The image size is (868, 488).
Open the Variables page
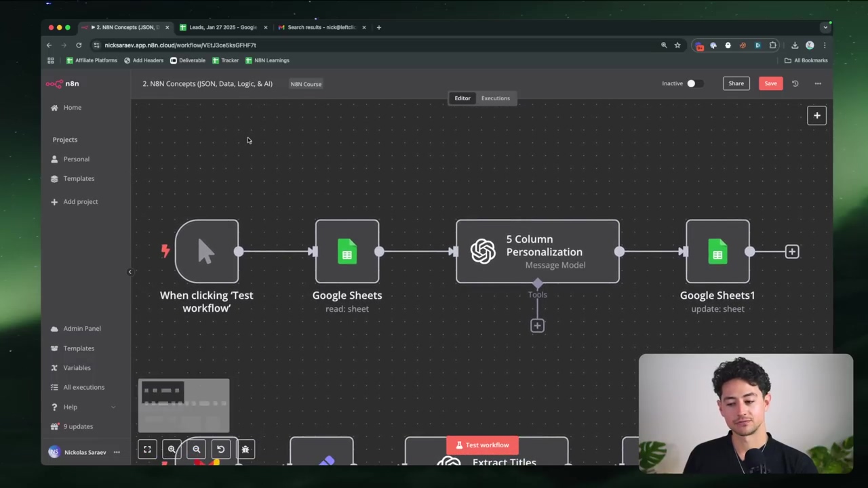point(71,367)
